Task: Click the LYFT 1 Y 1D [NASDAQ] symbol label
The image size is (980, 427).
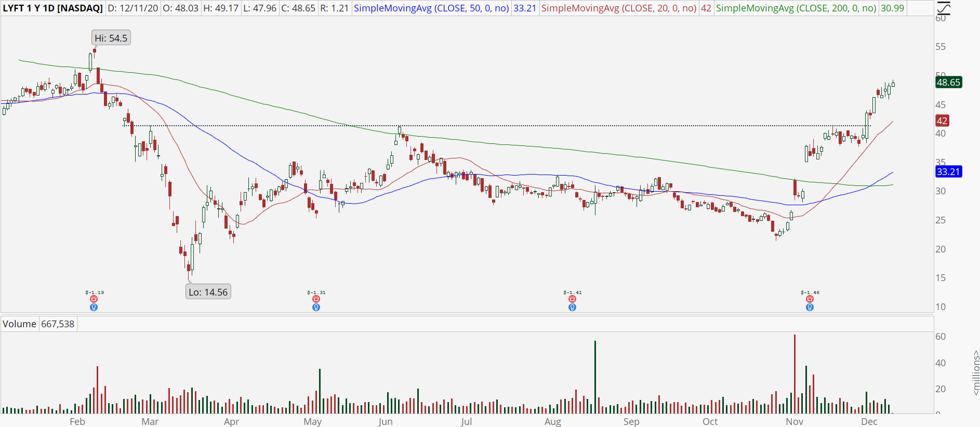Action: click(x=53, y=8)
